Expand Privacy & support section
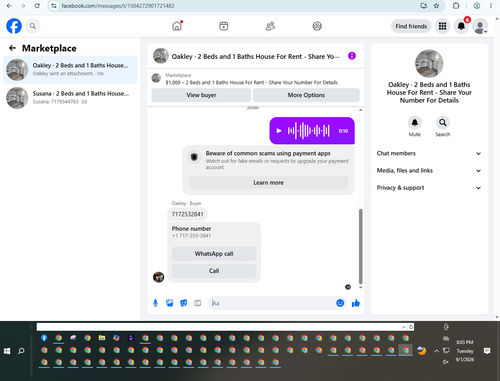The image size is (500, 381). point(429,188)
